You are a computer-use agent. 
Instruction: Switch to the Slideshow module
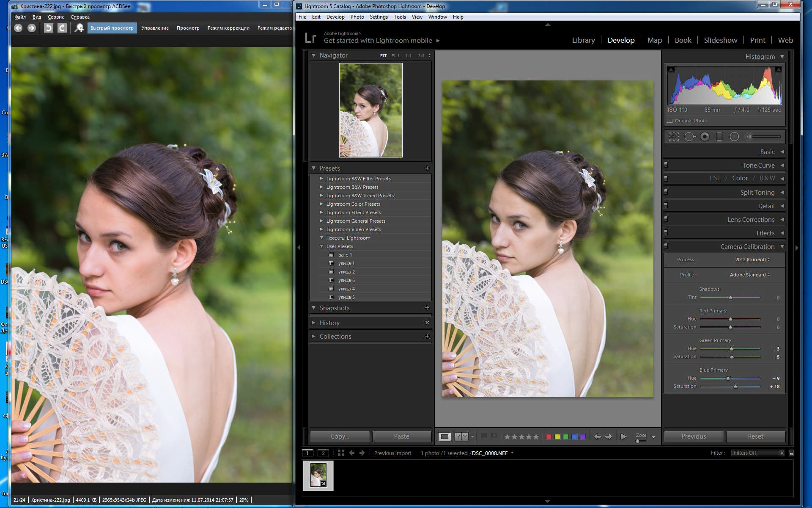[x=720, y=40]
